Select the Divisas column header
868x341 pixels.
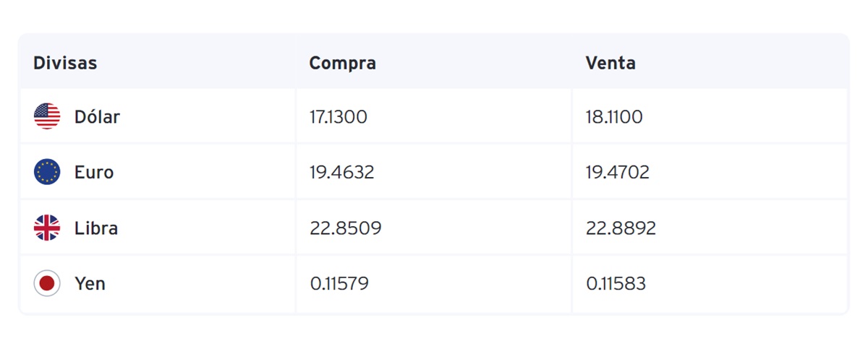tap(65, 63)
